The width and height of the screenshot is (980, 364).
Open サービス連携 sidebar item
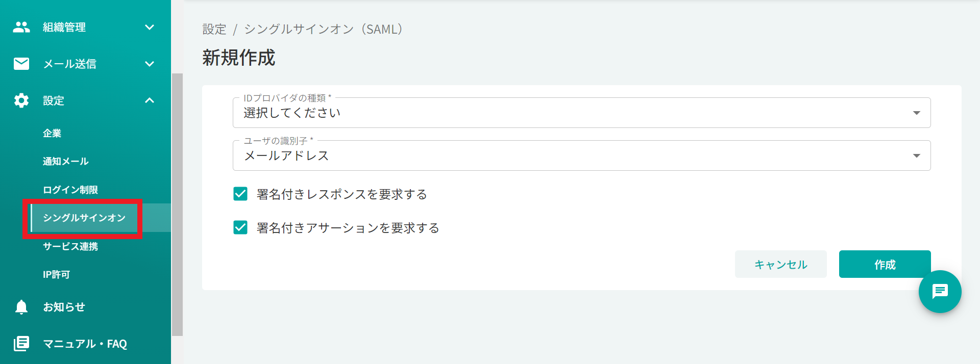(70, 246)
